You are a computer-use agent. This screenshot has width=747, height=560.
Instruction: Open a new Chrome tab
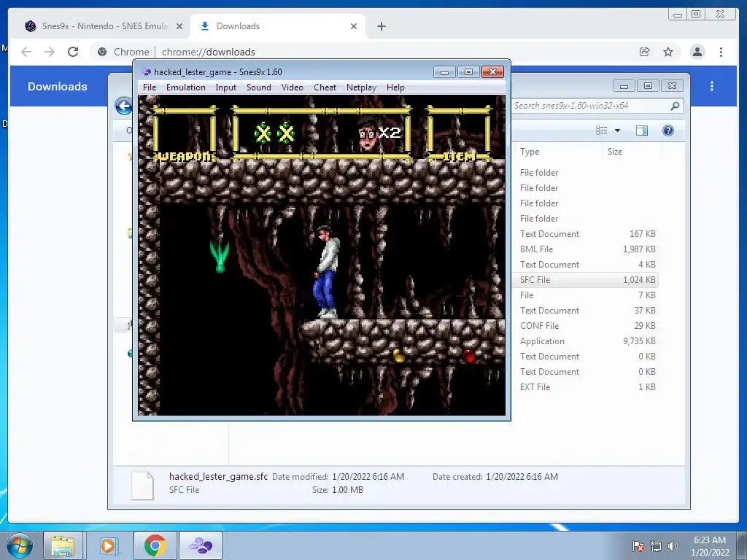point(381,26)
